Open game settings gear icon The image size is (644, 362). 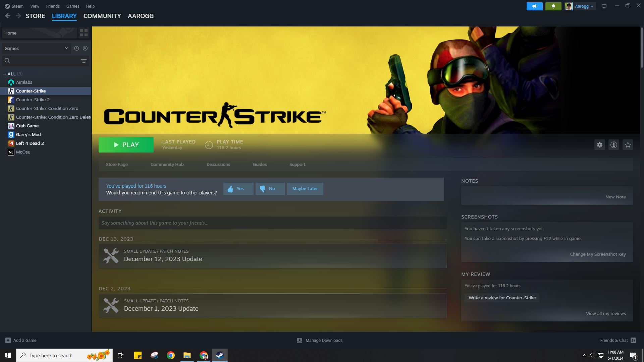(x=599, y=145)
